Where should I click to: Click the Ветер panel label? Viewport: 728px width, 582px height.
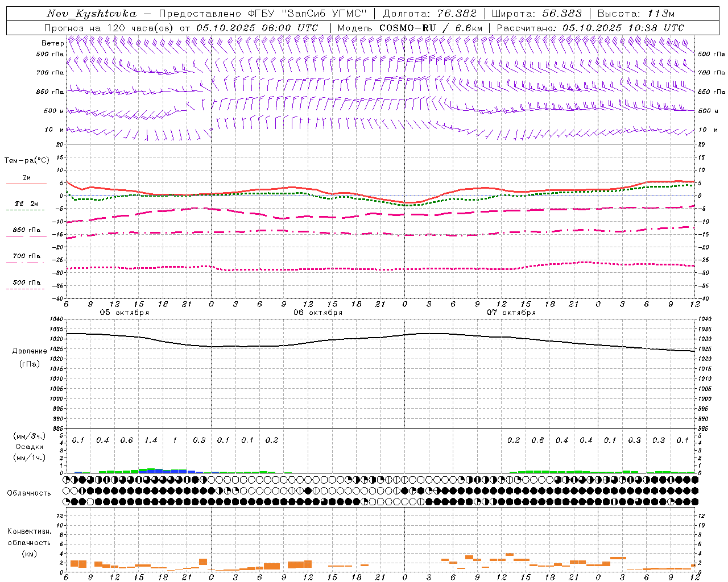(53, 43)
